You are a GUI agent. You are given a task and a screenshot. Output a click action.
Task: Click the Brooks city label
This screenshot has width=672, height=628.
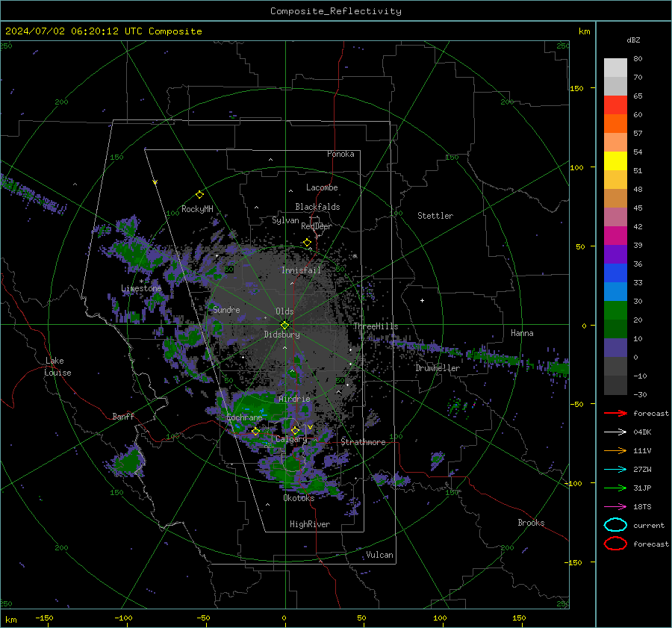point(531,523)
